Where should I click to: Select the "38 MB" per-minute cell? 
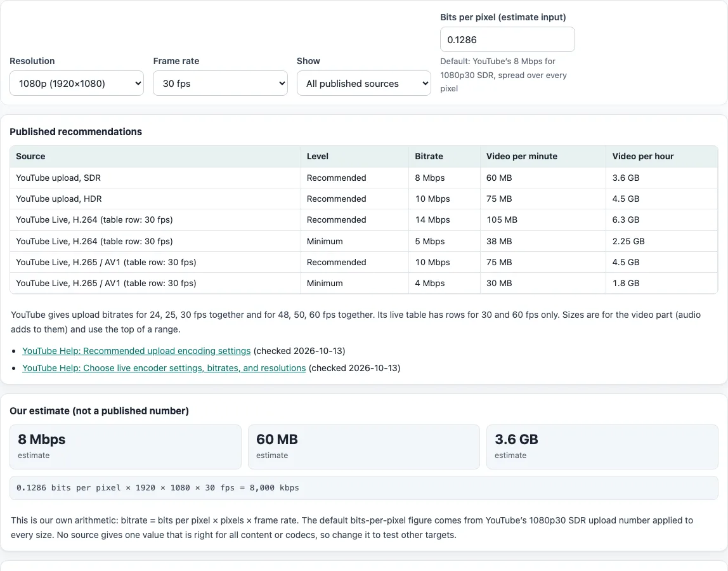coord(543,241)
